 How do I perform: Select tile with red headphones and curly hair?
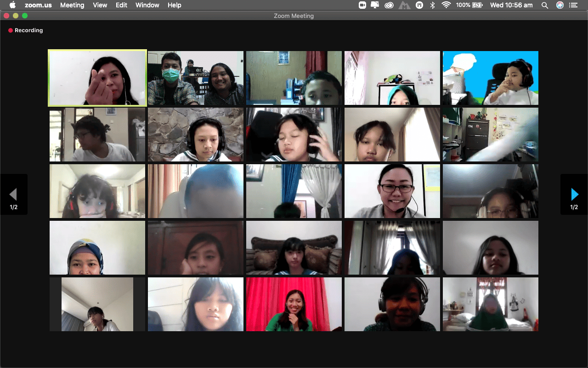[x=97, y=191]
